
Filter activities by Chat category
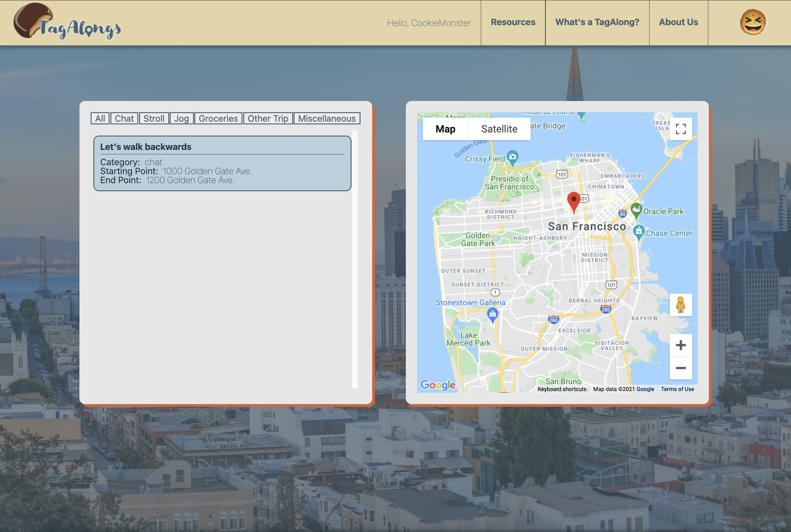coord(124,119)
